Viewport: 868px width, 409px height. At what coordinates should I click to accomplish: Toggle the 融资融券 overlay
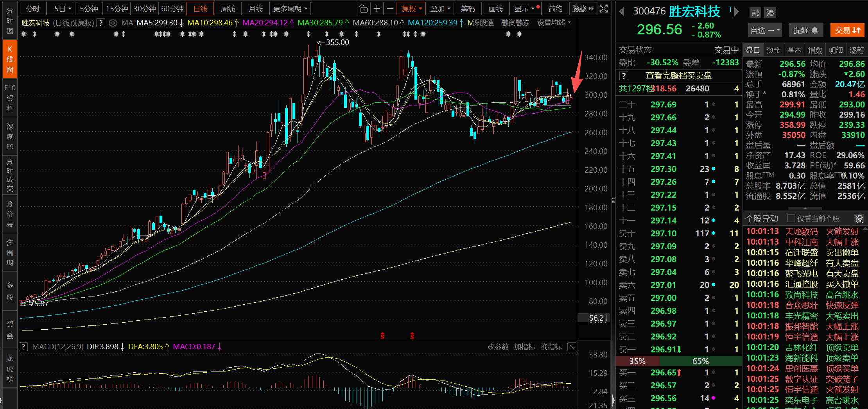pos(515,23)
